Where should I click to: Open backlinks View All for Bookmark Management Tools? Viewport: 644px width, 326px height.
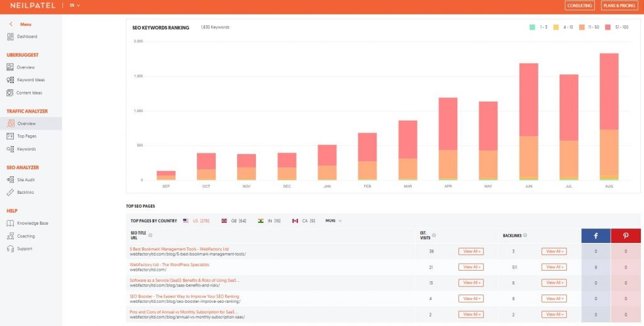554,251
